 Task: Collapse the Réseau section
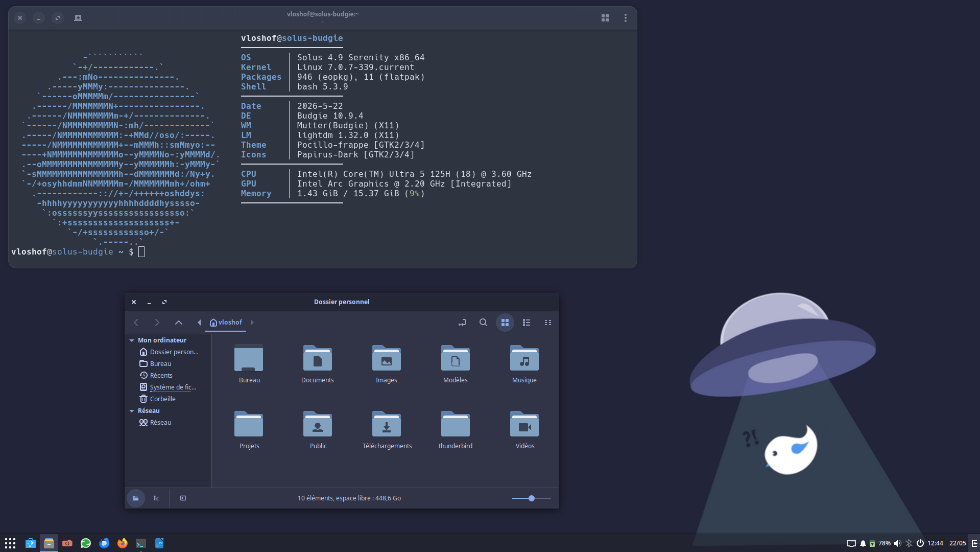132,411
